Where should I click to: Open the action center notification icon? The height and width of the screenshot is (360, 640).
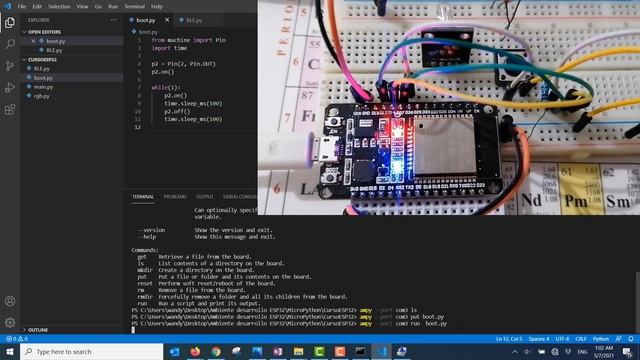pos(627,351)
